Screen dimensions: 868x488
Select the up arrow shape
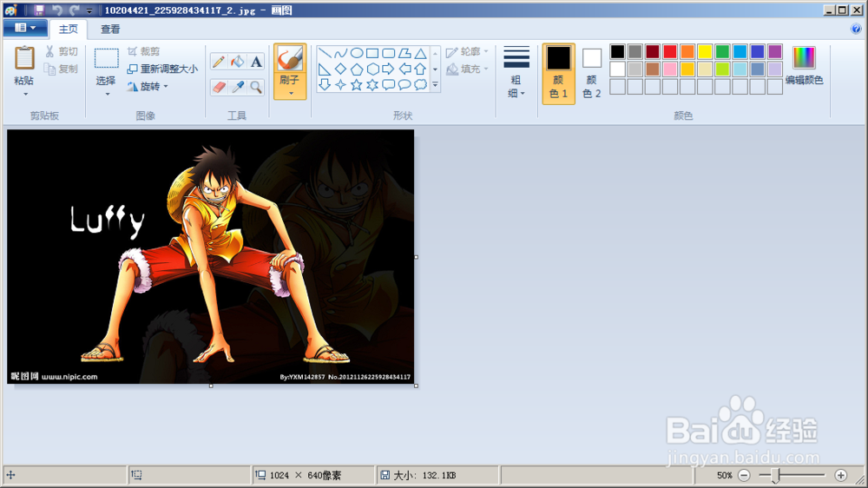(421, 69)
